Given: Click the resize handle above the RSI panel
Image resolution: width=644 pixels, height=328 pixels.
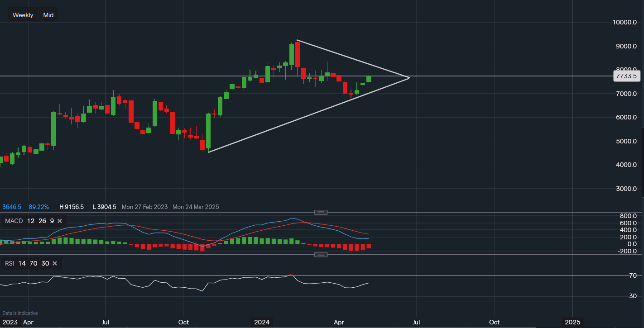Looking at the screenshot, I should 321,255.
